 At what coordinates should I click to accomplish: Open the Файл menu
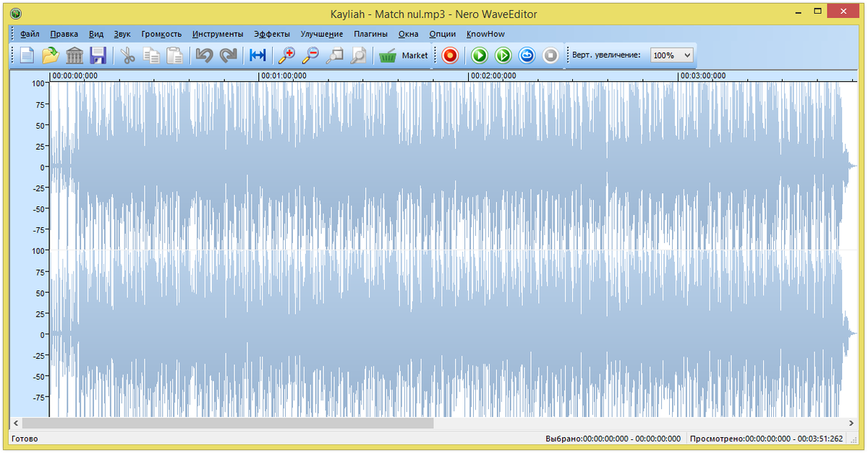click(30, 34)
